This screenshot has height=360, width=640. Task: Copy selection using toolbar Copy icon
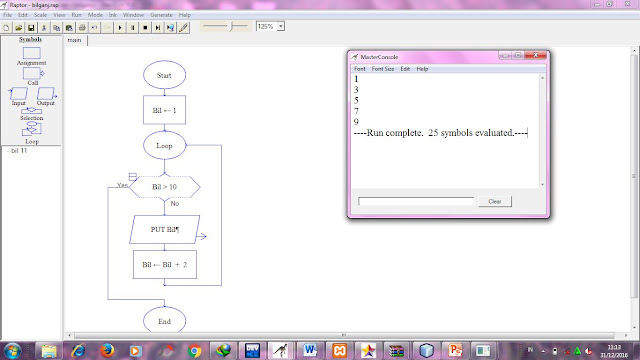[x=56, y=28]
